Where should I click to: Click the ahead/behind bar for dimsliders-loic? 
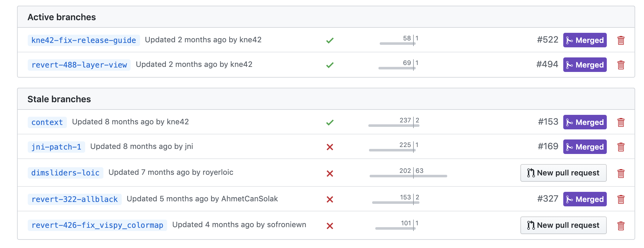[409, 175]
